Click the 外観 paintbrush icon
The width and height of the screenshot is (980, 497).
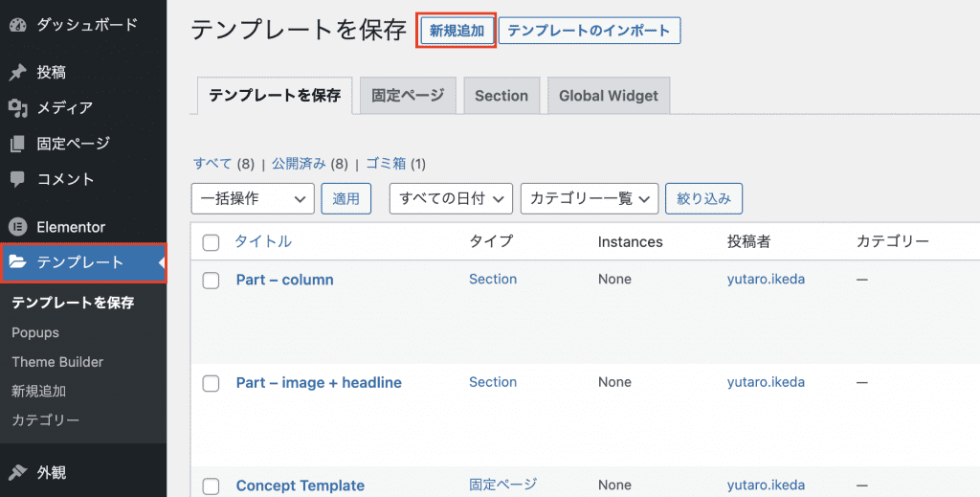coord(17,472)
